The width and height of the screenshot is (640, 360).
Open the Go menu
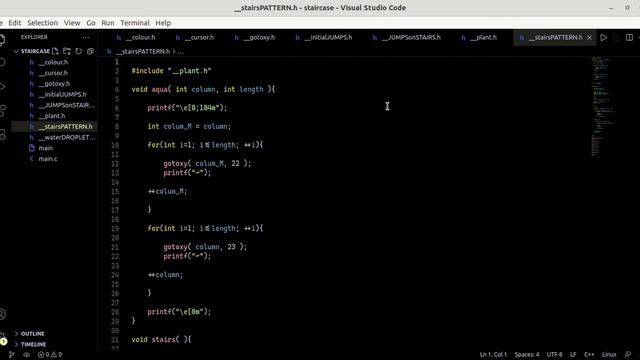tap(91, 23)
